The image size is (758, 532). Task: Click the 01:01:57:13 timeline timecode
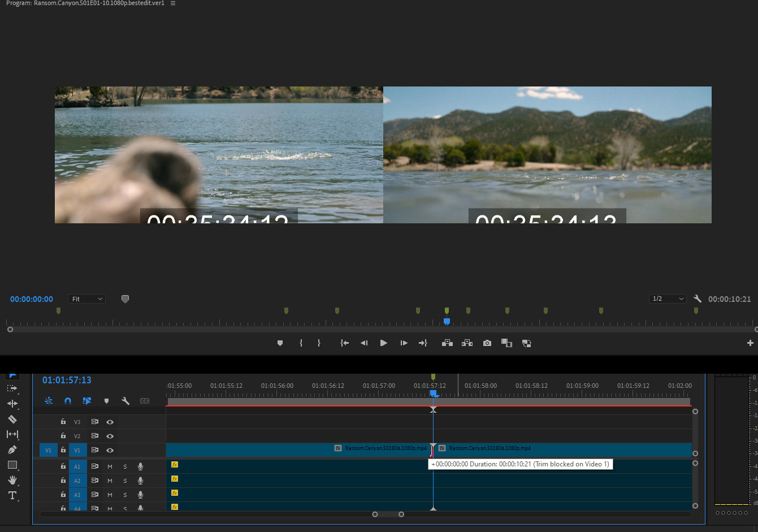pyautogui.click(x=67, y=380)
